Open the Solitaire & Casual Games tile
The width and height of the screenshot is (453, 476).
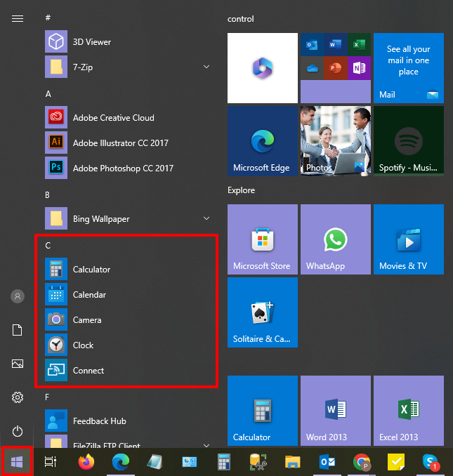pos(263,312)
